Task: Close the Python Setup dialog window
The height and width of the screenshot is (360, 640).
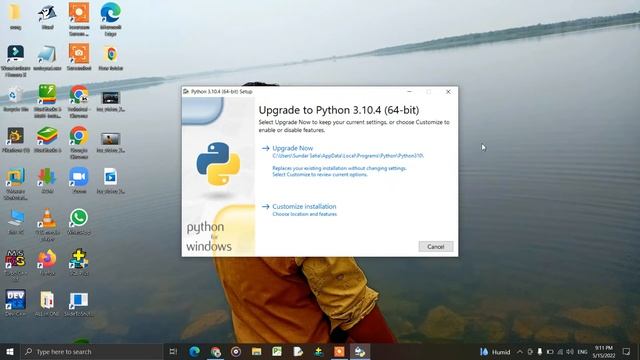Action: click(448, 92)
